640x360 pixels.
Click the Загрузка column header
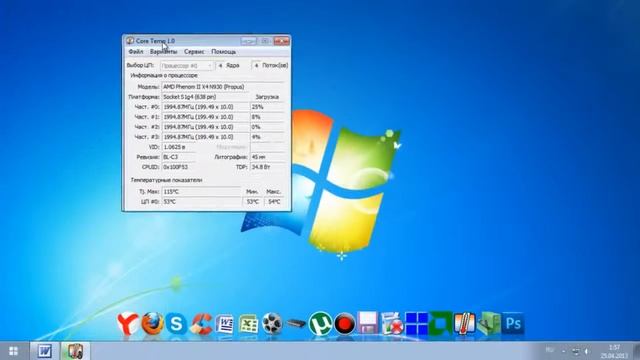pyautogui.click(x=267, y=97)
